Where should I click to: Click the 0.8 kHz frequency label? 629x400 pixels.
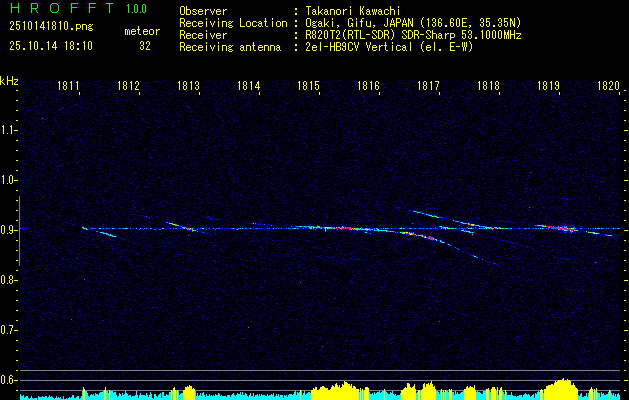point(7,280)
